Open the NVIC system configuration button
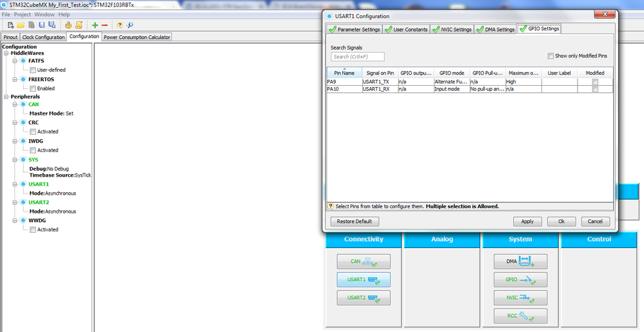The image size is (644, 332). 520,297
